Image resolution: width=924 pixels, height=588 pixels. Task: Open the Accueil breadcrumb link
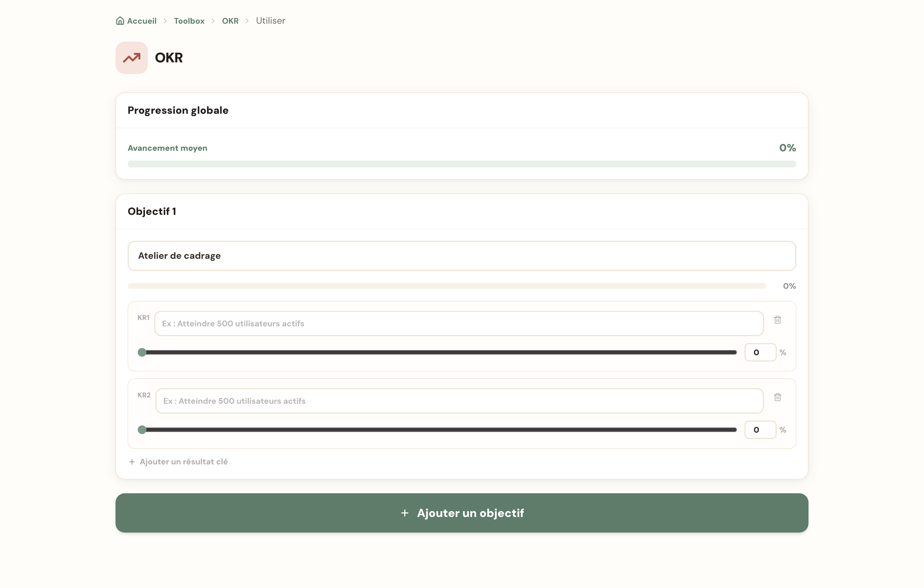[x=136, y=21]
